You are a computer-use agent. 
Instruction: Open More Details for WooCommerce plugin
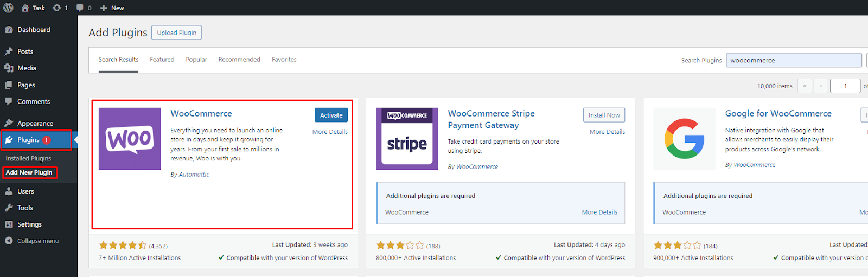point(330,132)
